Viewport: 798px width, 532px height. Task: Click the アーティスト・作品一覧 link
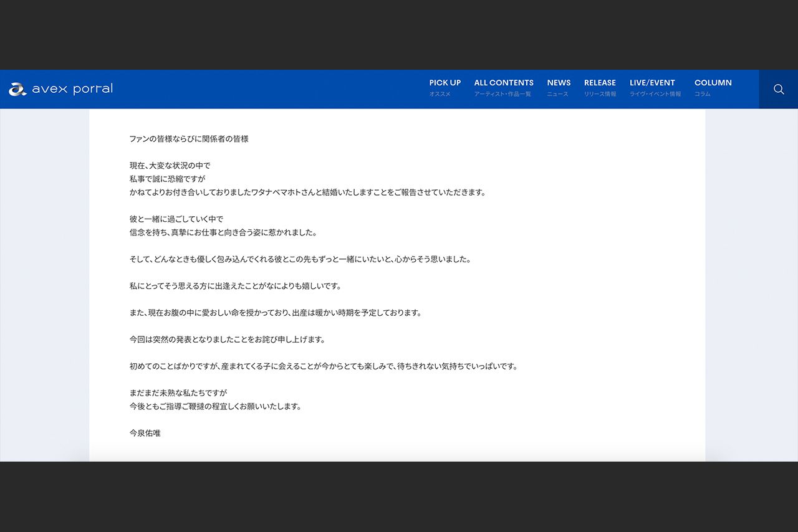[504, 94]
